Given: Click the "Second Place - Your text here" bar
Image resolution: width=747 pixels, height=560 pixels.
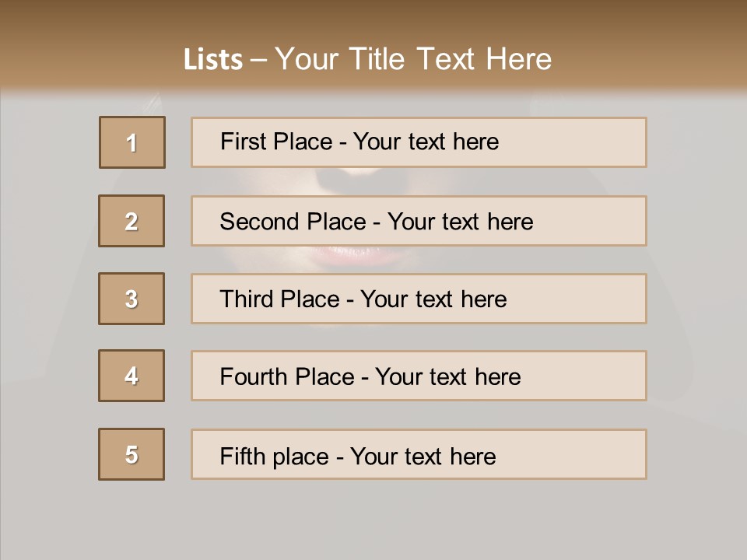Looking at the screenshot, I should click(419, 221).
